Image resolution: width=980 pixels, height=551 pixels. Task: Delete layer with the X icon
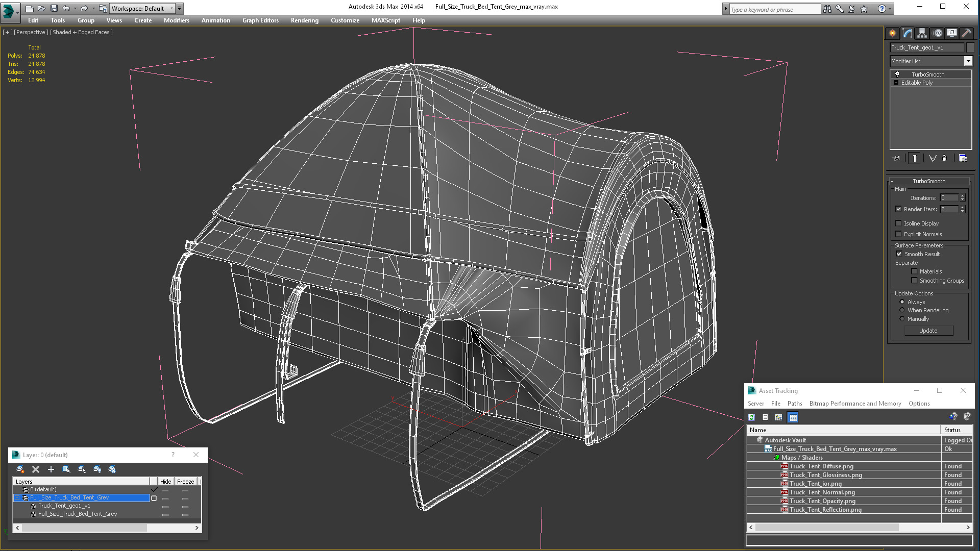36,469
